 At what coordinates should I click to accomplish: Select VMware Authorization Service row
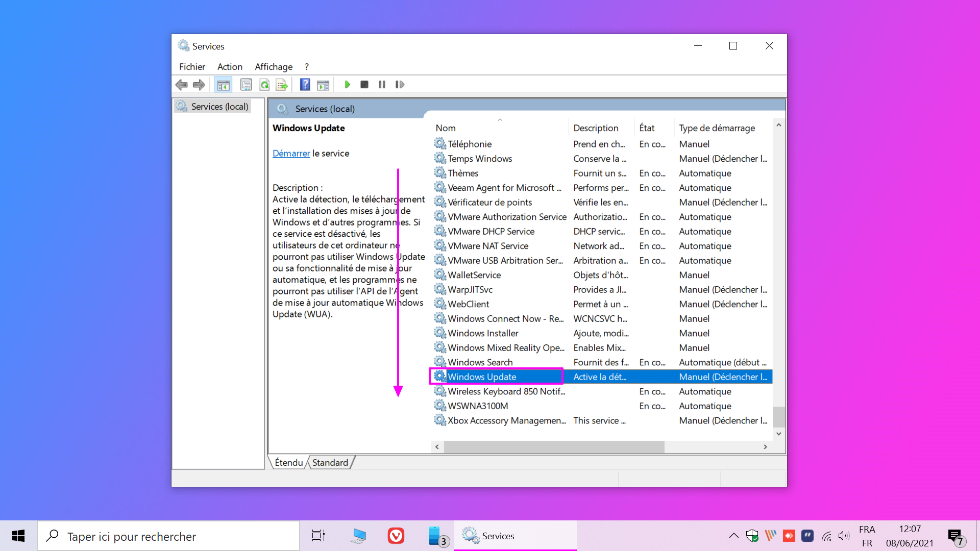click(602, 217)
